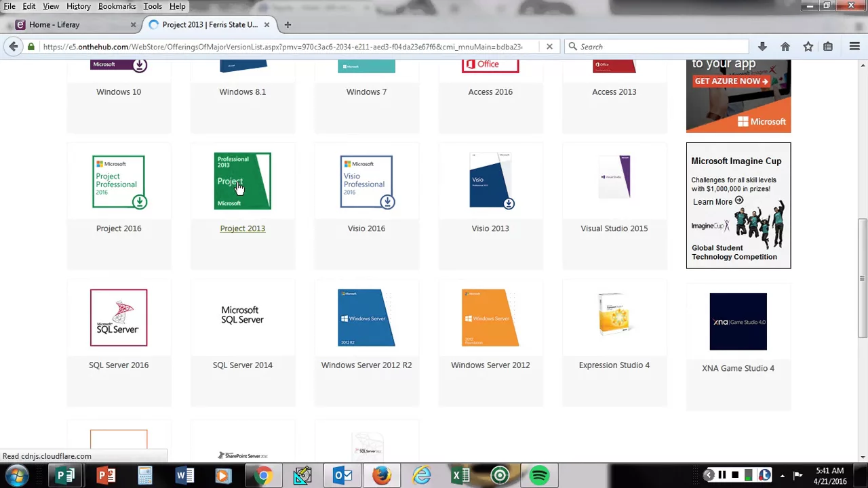The height and width of the screenshot is (488, 868).
Task: Open the File menu
Action: tap(9, 6)
